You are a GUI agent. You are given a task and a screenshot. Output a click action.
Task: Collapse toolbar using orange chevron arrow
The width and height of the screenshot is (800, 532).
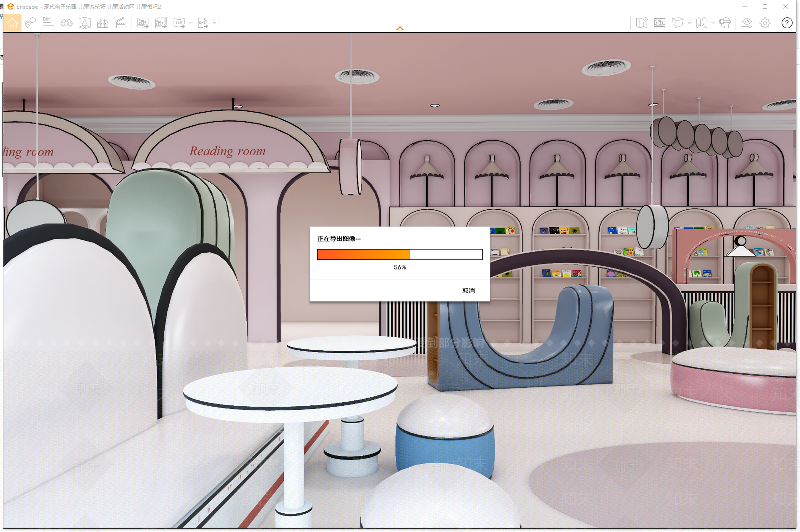click(400, 28)
